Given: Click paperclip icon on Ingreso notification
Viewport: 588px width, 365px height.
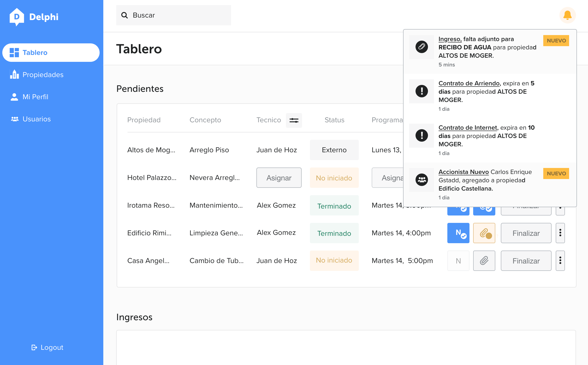Looking at the screenshot, I should [421, 47].
